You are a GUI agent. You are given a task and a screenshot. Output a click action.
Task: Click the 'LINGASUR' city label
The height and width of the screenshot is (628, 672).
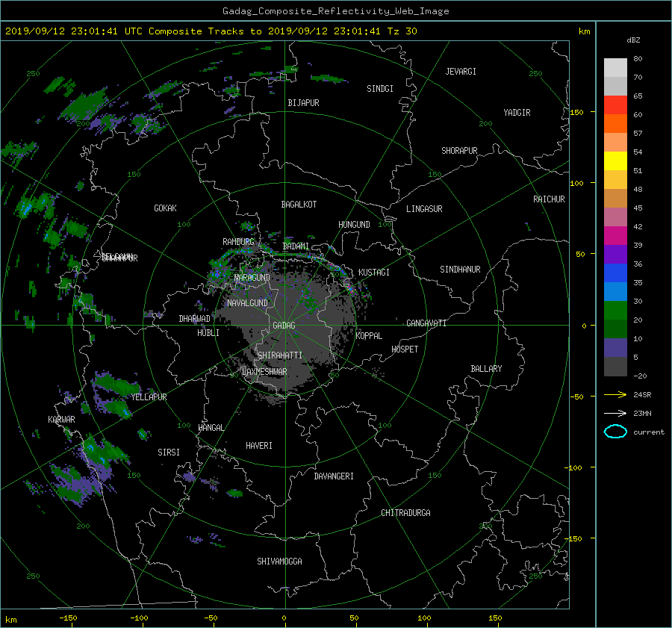click(424, 209)
